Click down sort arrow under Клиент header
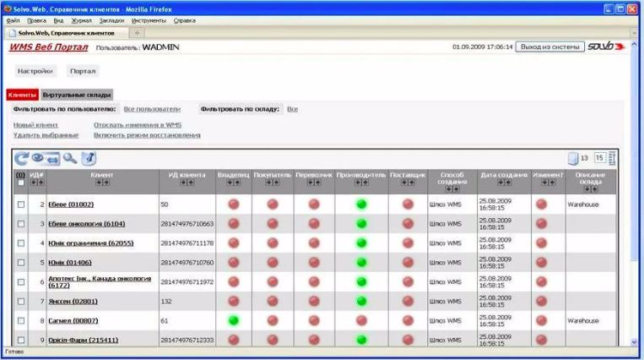The height and width of the screenshot is (360, 644). [x=99, y=183]
